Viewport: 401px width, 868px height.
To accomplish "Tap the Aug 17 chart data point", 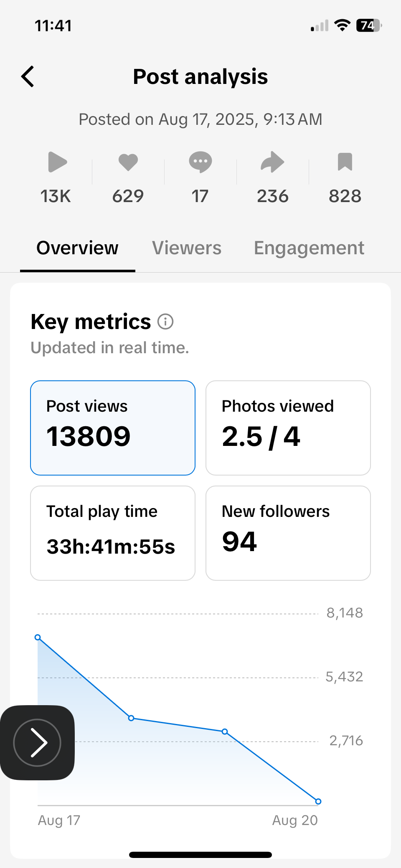I will pyautogui.click(x=38, y=638).
